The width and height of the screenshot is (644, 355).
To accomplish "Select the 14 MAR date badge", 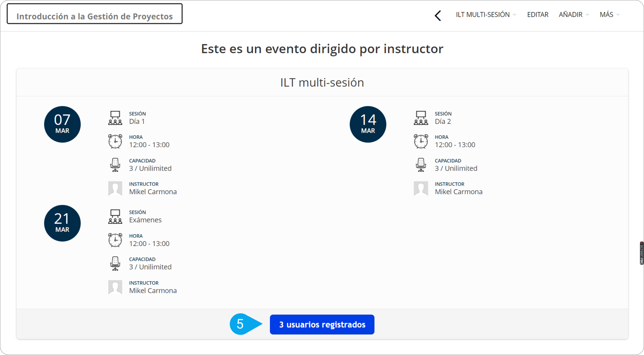I will click(368, 124).
